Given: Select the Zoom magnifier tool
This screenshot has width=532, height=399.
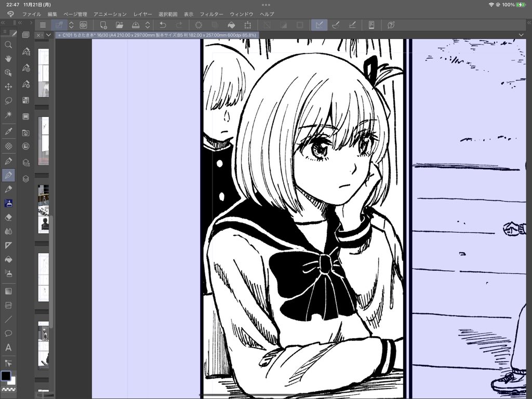Looking at the screenshot, I should point(8,45).
